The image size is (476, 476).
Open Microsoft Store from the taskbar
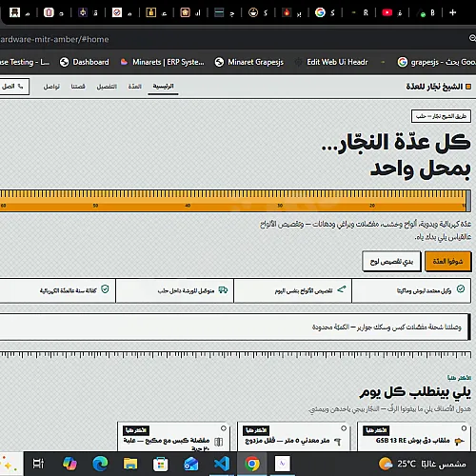[x=161, y=465]
